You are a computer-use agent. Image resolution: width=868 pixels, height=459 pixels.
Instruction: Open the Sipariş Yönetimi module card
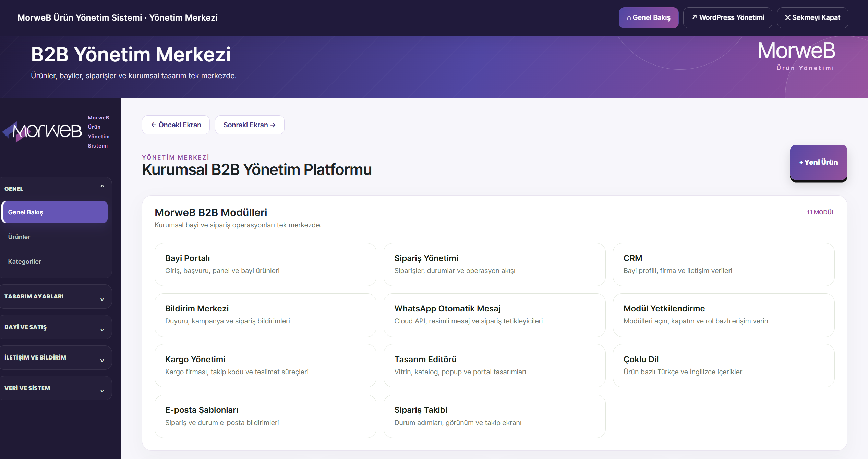494,264
